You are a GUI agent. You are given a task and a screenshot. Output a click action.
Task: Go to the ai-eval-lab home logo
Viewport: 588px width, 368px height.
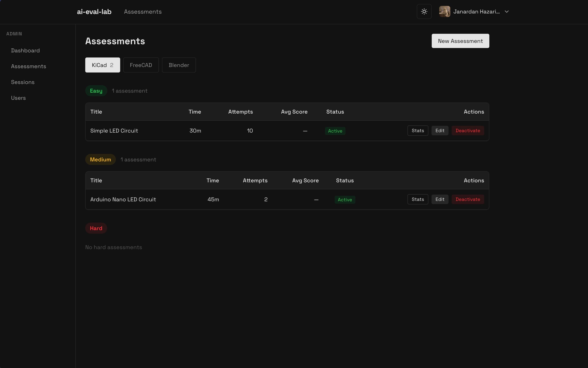(x=94, y=11)
